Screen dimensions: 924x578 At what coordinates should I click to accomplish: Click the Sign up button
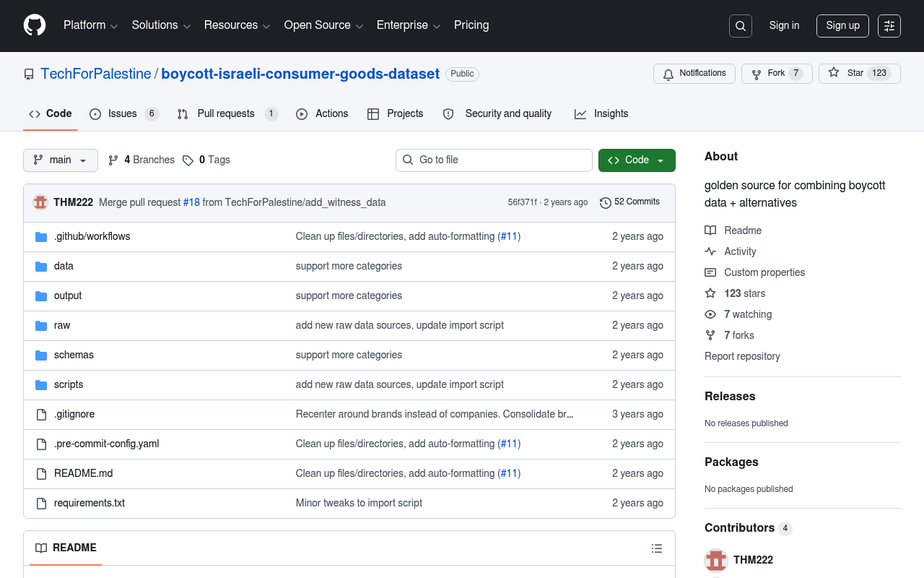(842, 26)
